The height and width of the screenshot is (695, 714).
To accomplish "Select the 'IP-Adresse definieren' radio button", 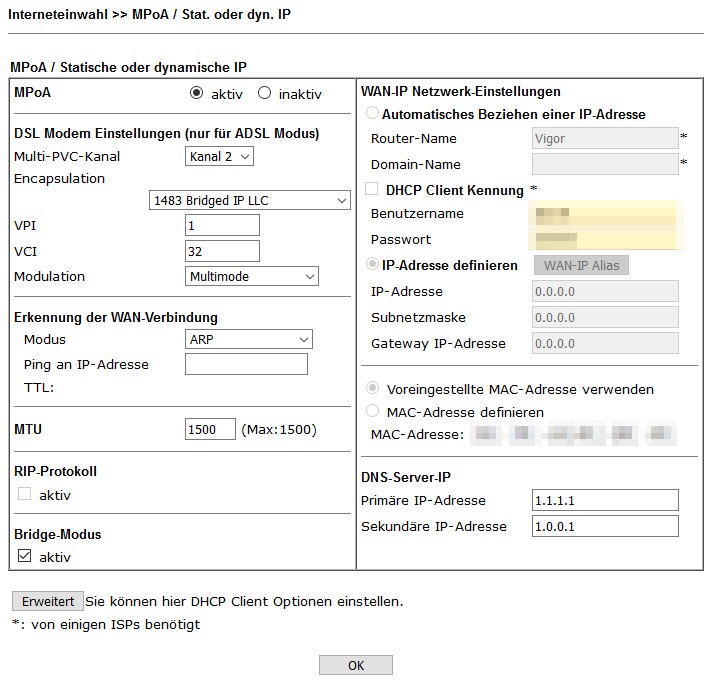I will click(373, 265).
